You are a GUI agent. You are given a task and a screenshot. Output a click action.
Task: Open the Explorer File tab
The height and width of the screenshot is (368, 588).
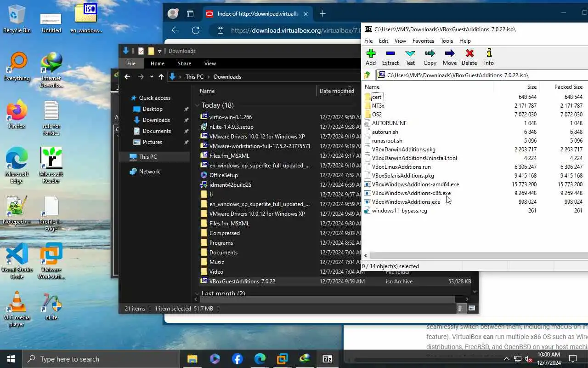(x=131, y=63)
